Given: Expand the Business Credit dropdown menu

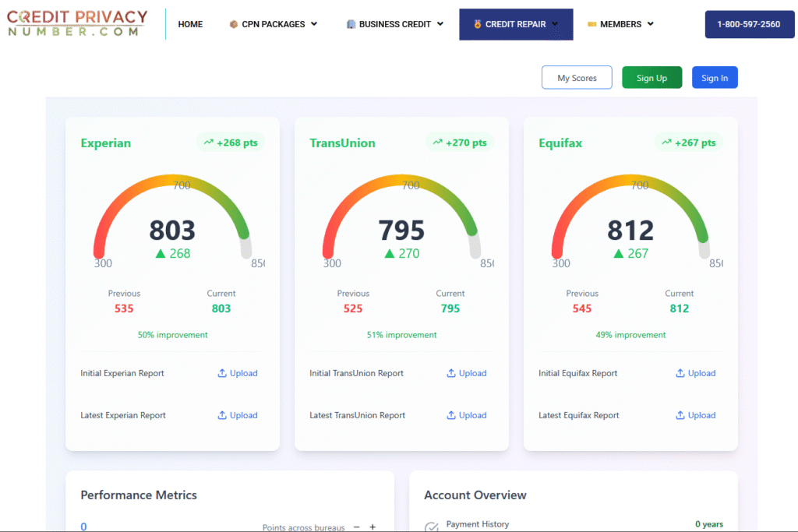Looking at the screenshot, I should (x=395, y=24).
